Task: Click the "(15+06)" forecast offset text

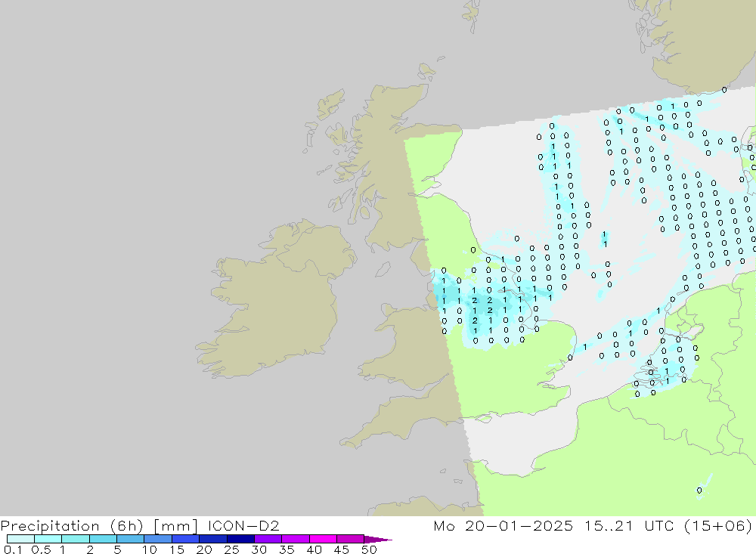Action: point(717,525)
